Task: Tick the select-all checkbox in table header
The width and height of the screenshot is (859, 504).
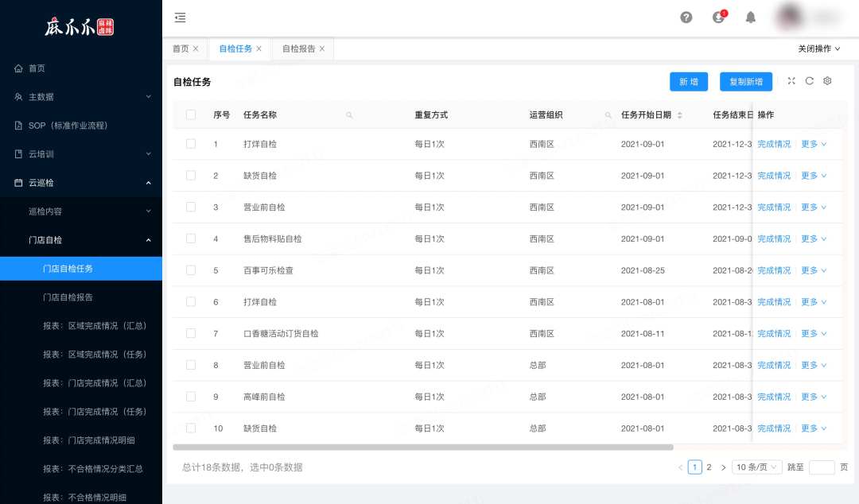Action: [x=191, y=114]
